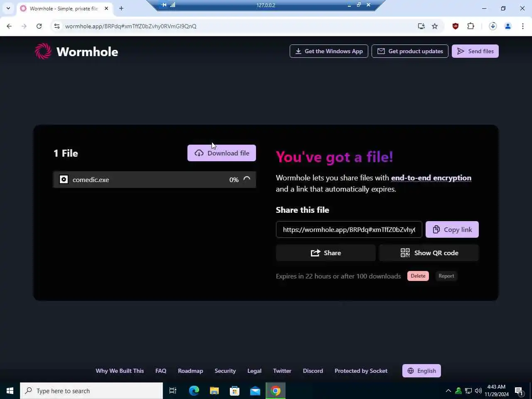Click the pink Delete button
The width and height of the screenshot is (532, 399).
click(x=418, y=276)
